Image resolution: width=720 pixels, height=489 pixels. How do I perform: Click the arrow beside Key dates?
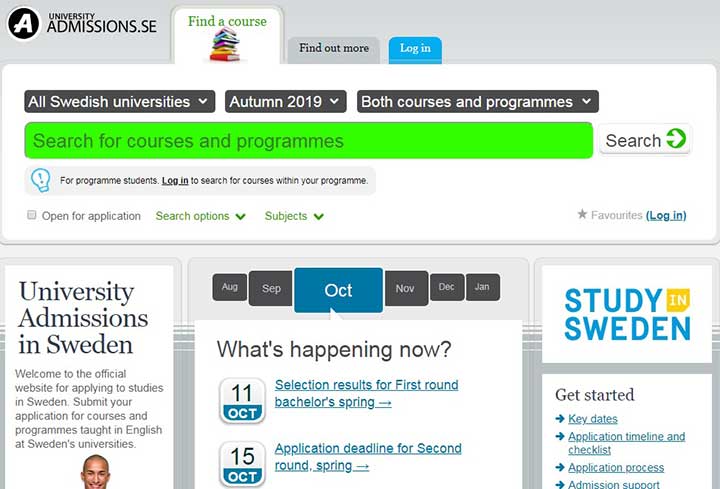pyautogui.click(x=560, y=418)
